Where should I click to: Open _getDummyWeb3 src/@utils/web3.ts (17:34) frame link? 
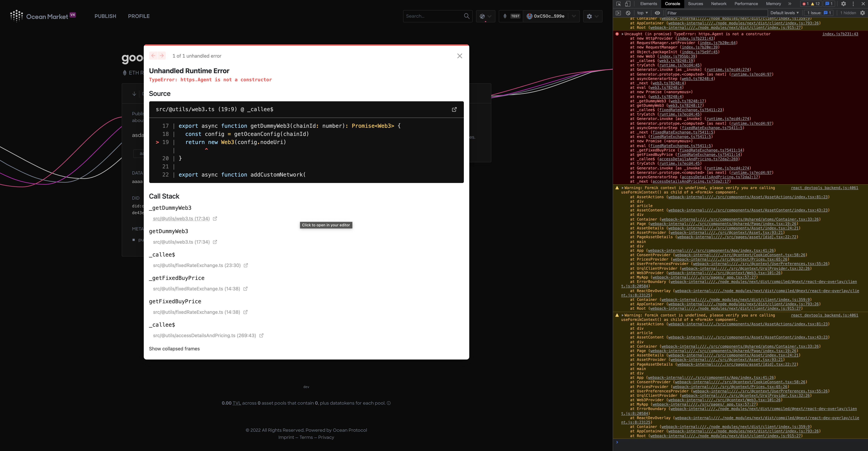click(x=181, y=219)
